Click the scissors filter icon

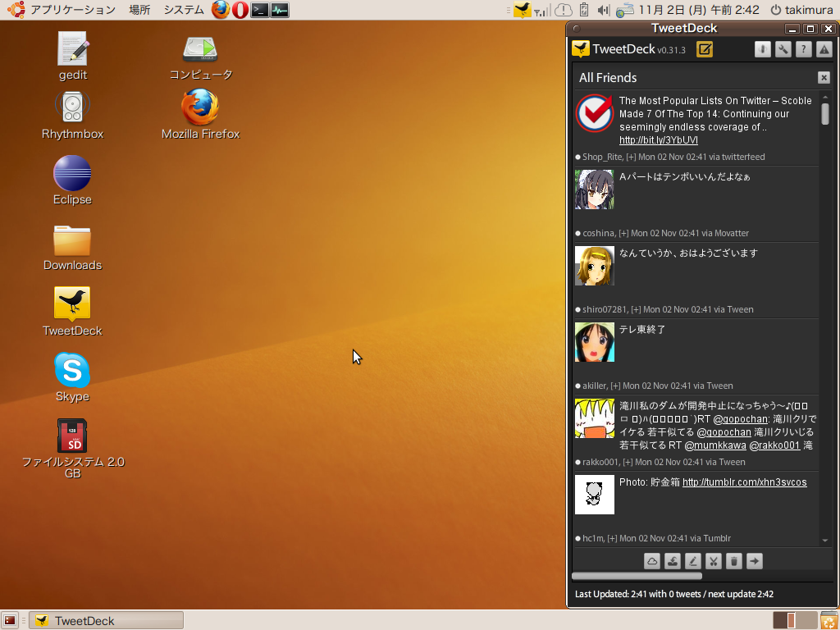coord(713,561)
